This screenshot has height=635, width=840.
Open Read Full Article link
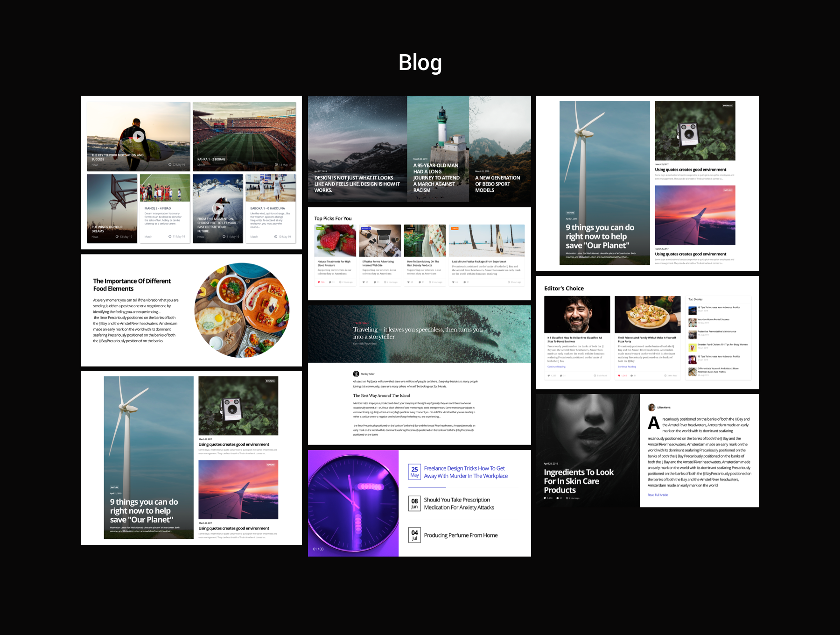(658, 495)
